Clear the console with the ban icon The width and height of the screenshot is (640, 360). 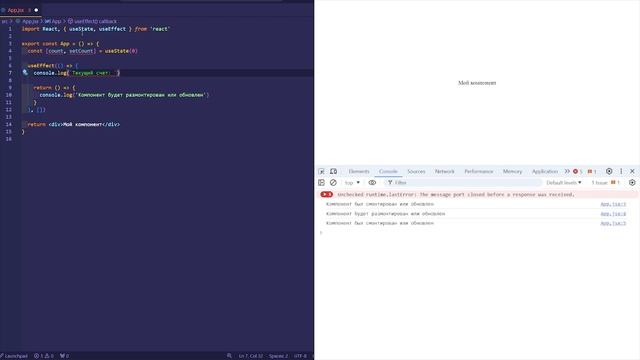tap(333, 182)
